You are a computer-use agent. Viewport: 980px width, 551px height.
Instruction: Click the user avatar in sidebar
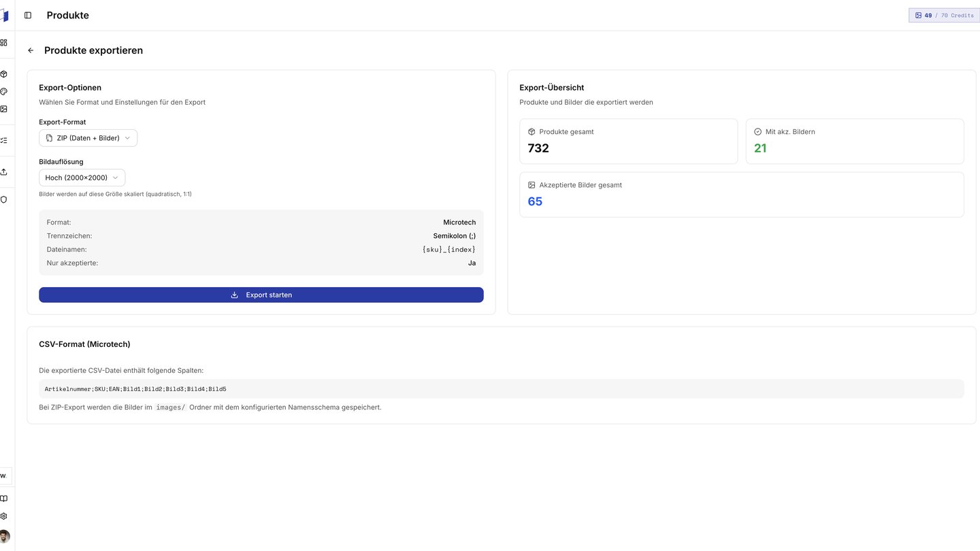coord(4,536)
